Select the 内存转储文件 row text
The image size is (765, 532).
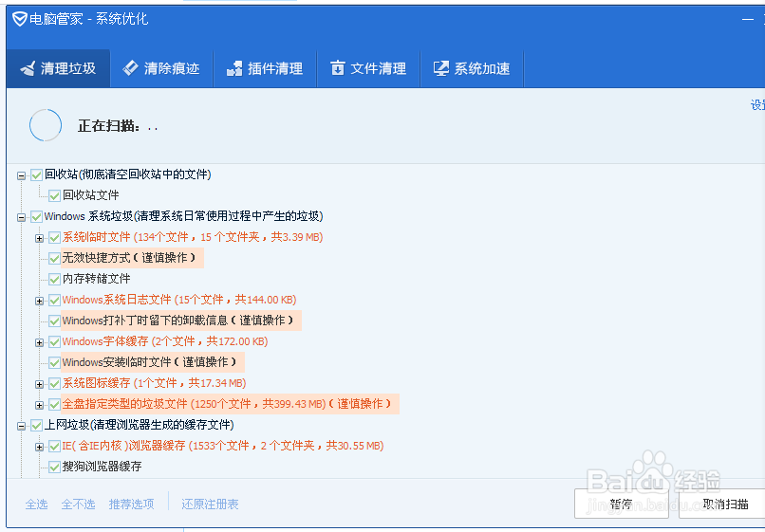click(97, 279)
